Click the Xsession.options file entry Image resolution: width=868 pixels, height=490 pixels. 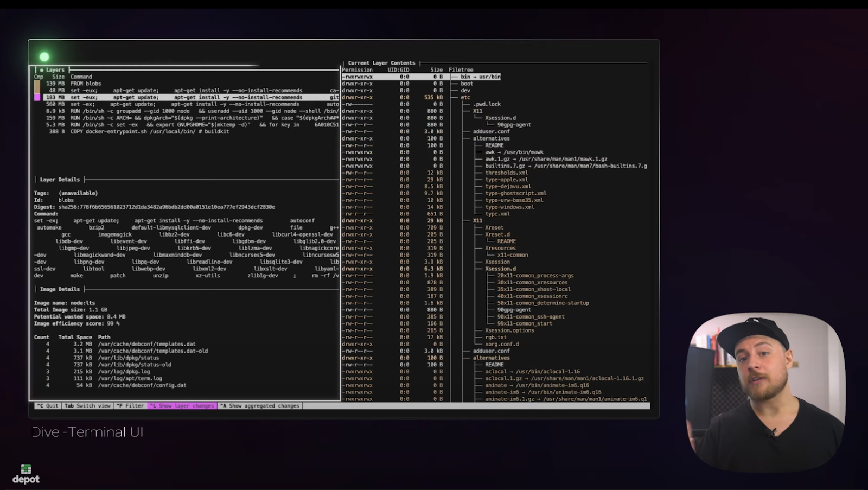point(509,330)
